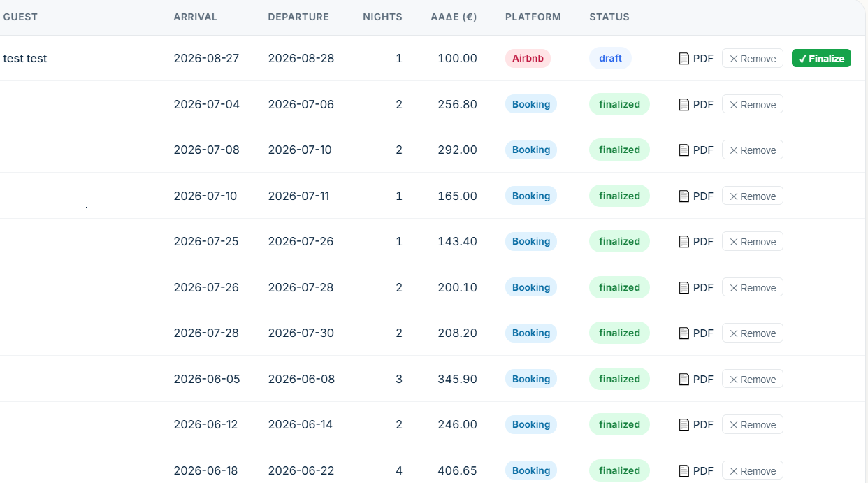Viewport: 868px width, 483px height.
Task: Open PDF for the 2026-06-18 arrival row
Action: [x=696, y=471]
